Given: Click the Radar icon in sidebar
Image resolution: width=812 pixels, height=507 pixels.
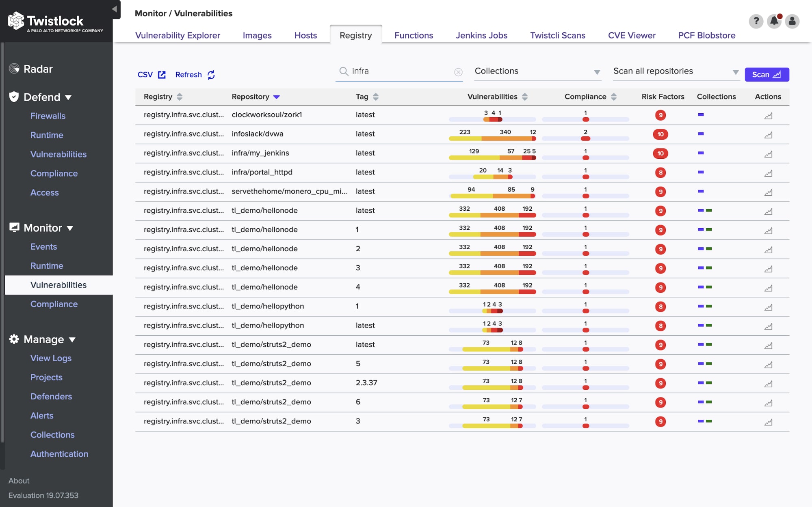Looking at the screenshot, I should point(14,69).
